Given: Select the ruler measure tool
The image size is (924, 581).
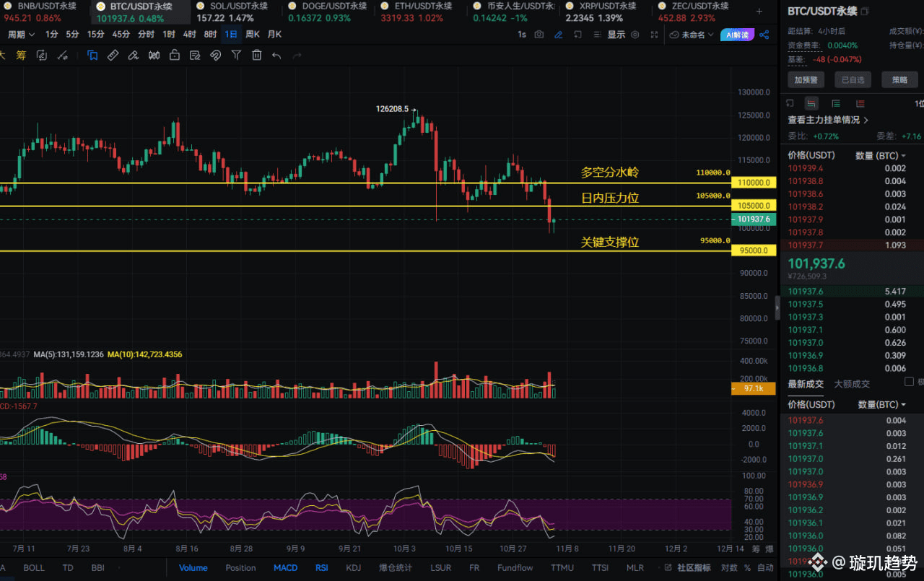Looking at the screenshot, I should point(113,55).
